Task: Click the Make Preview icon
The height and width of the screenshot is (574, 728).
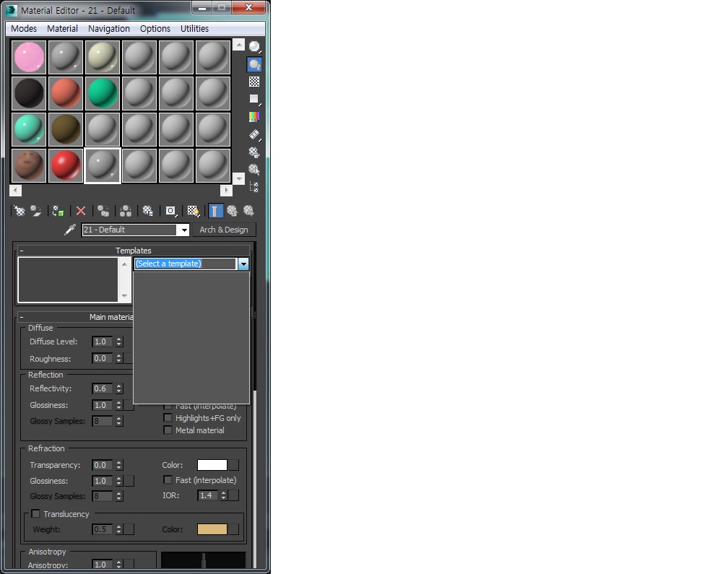Action: coord(254,134)
